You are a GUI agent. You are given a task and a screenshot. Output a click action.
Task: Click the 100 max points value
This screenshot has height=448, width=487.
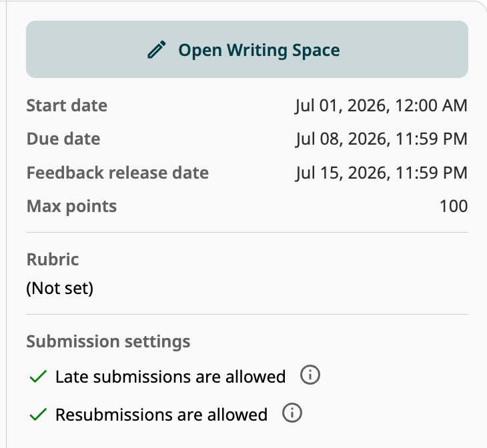tap(454, 206)
